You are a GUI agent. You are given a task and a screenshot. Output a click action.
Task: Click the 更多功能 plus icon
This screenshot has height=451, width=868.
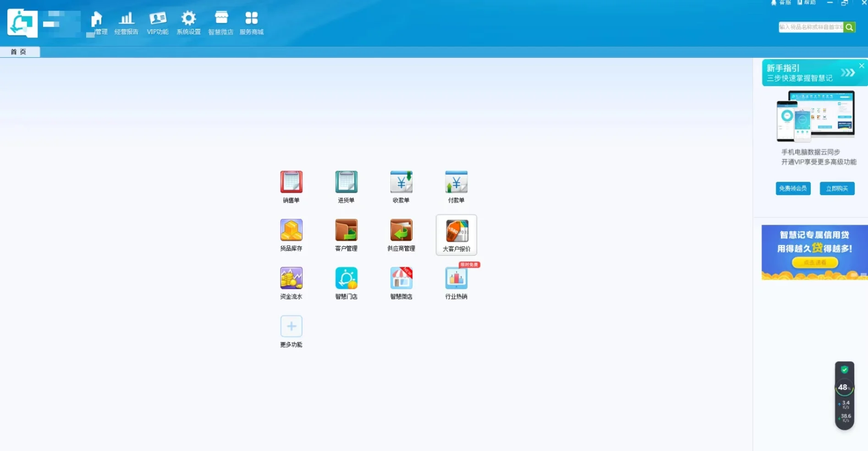(291, 326)
